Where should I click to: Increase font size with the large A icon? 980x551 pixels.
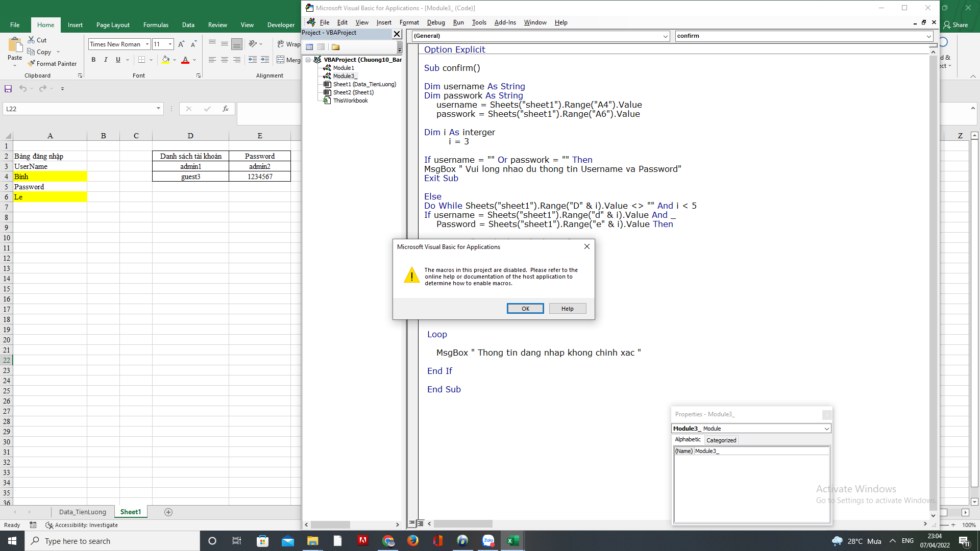[181, 44]
